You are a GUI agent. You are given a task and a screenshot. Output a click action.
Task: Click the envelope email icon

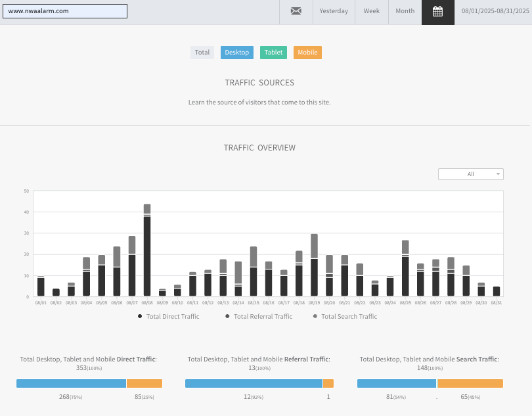click(296, 11)
